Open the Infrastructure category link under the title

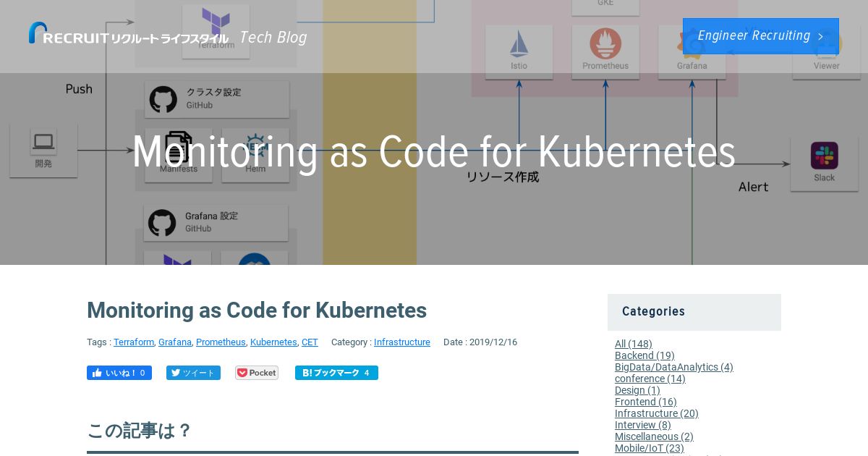[x=402, y=342]
